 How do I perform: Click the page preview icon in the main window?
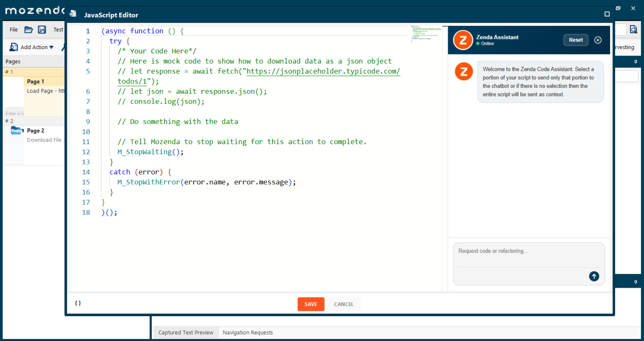[633, 30]
